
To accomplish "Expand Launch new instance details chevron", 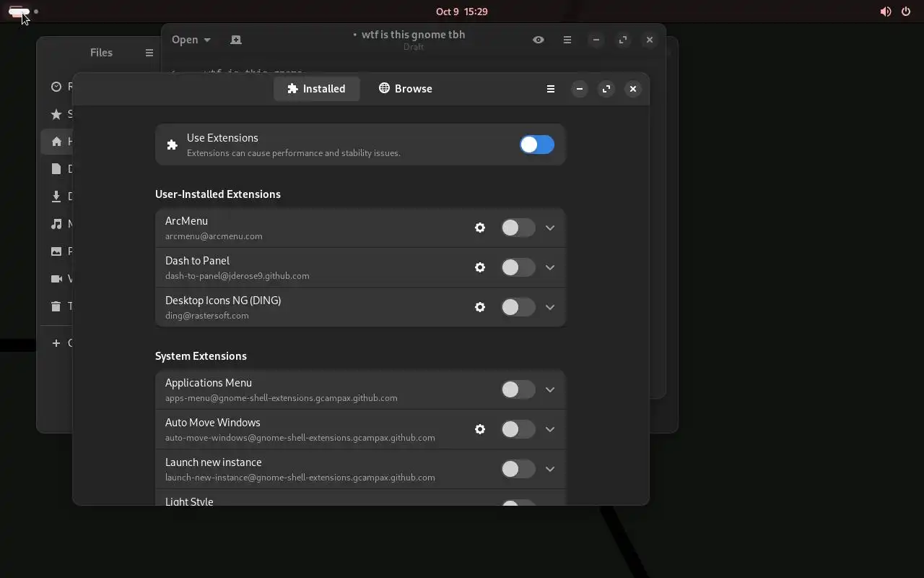I will [550, 469].
